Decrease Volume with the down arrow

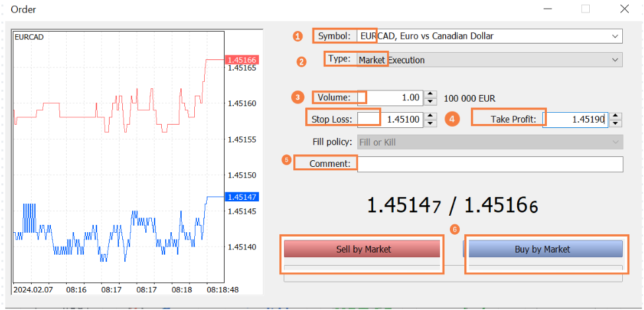coord(431,102)
